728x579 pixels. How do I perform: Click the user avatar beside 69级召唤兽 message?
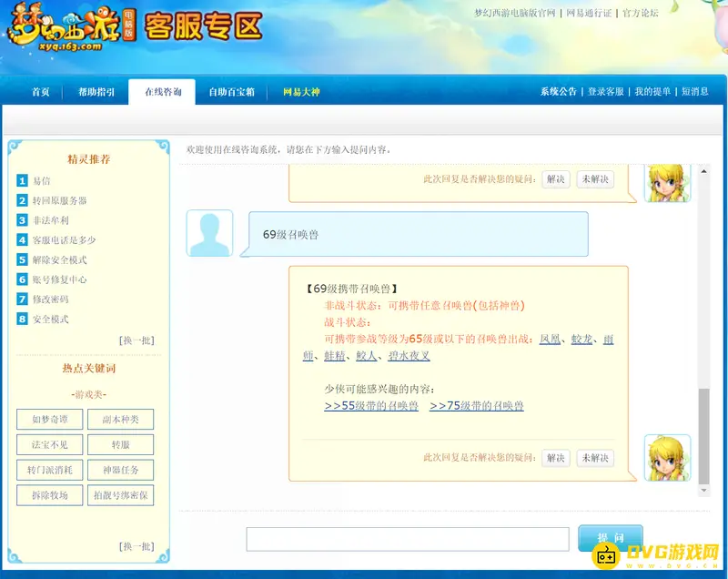tap(209, 233)
